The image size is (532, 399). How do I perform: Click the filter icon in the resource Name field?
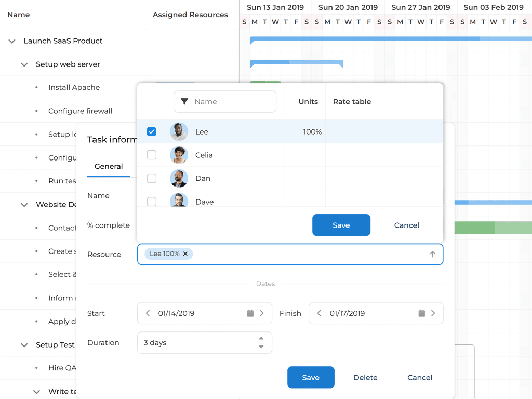pyautogui.click(x=185, y=102)
